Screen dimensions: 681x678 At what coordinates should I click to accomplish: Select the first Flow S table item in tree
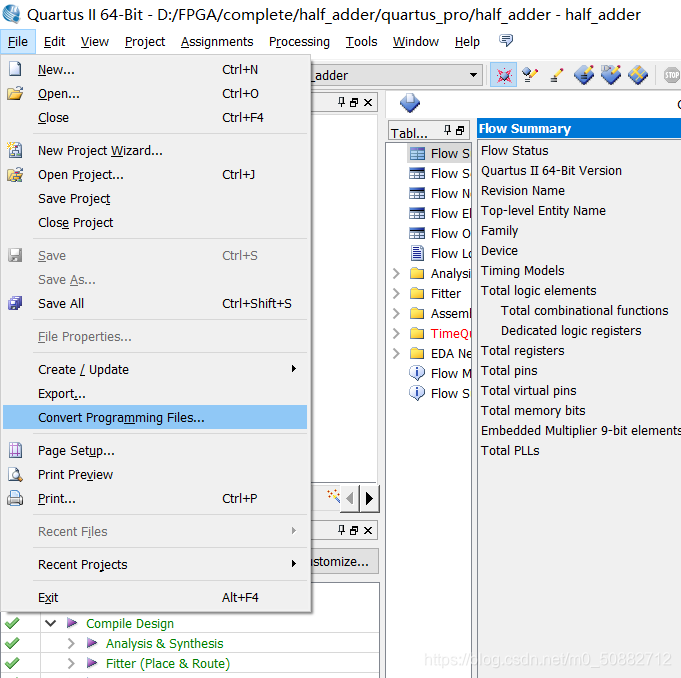click(439, 153)
